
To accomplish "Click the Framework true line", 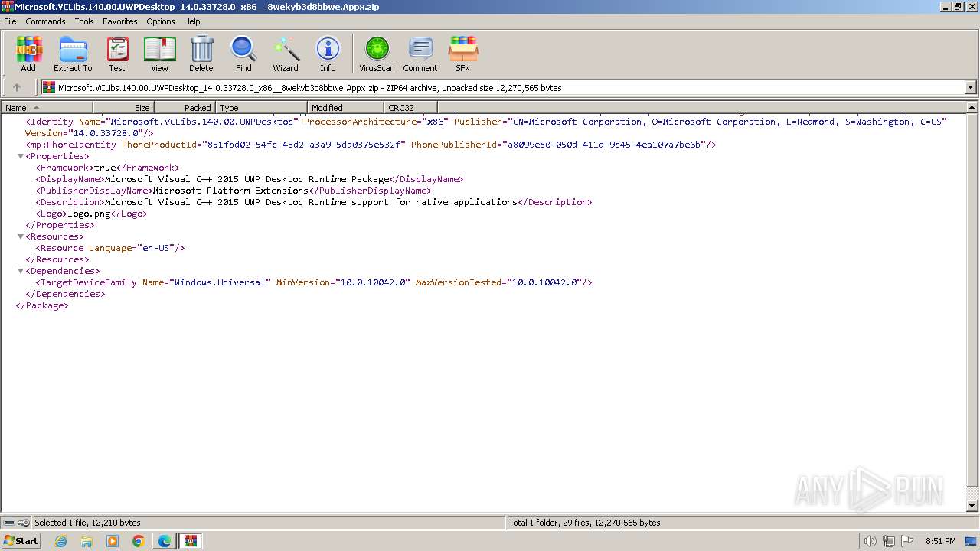I will point(107,168).
